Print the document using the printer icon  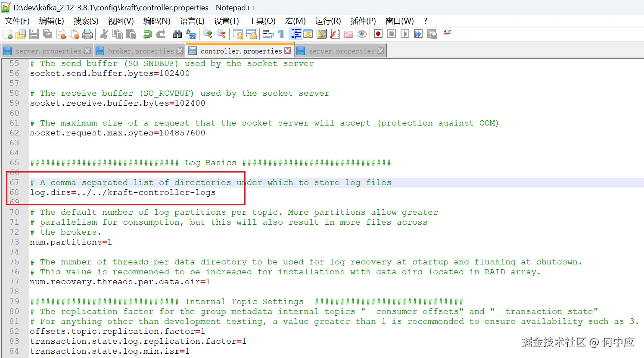[x=87, y=34]
